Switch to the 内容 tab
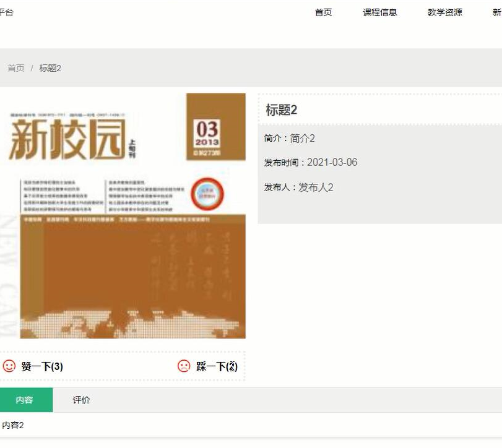 [26, 400]
